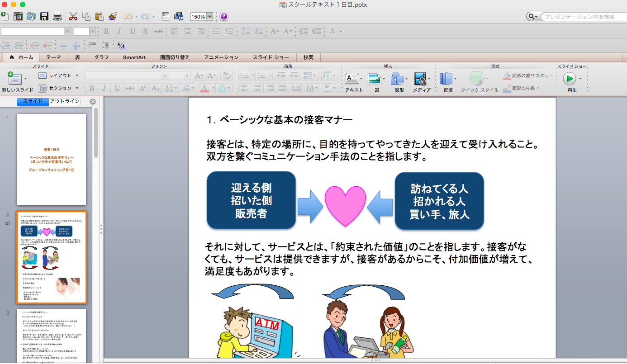Toggle Italic in the ribbon font group
The width and height of the screenshot is (627, 364).
point(104,88)
